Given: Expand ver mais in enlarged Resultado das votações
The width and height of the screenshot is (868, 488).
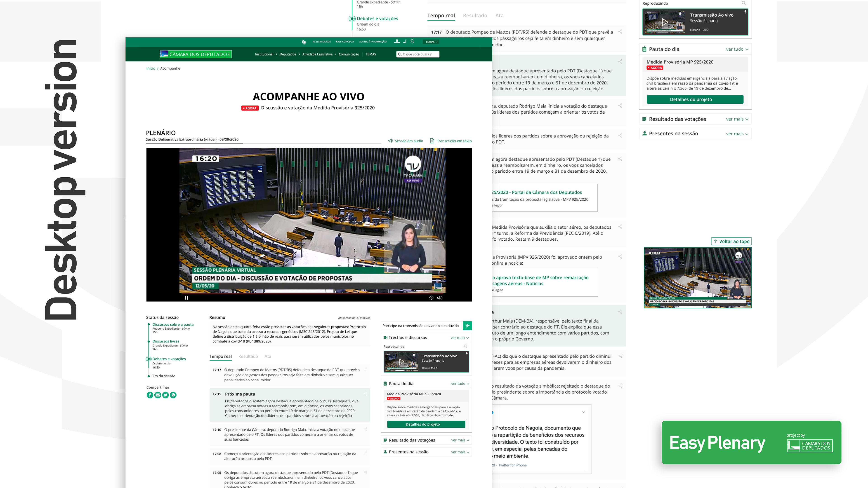Looking at the screenshot, I should pyautogui.click(x=737, y=119).
